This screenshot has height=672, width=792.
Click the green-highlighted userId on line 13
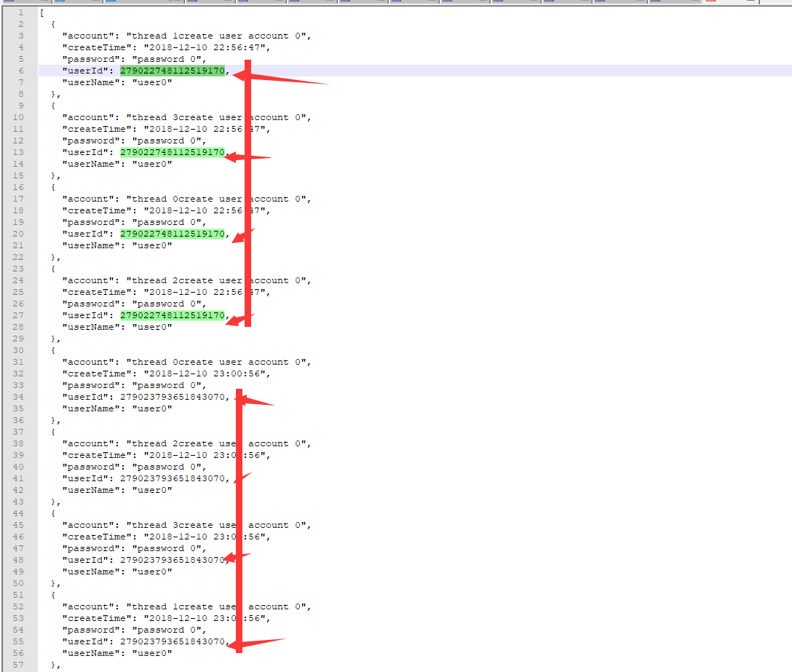(172, 152)
